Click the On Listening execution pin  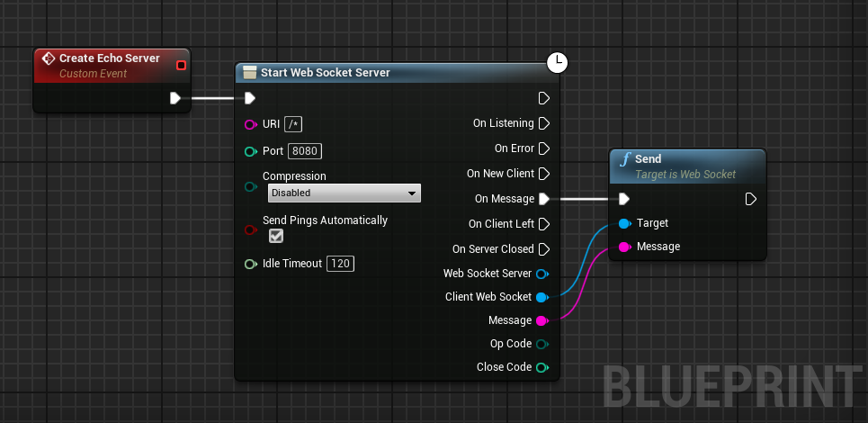(544, 123)
